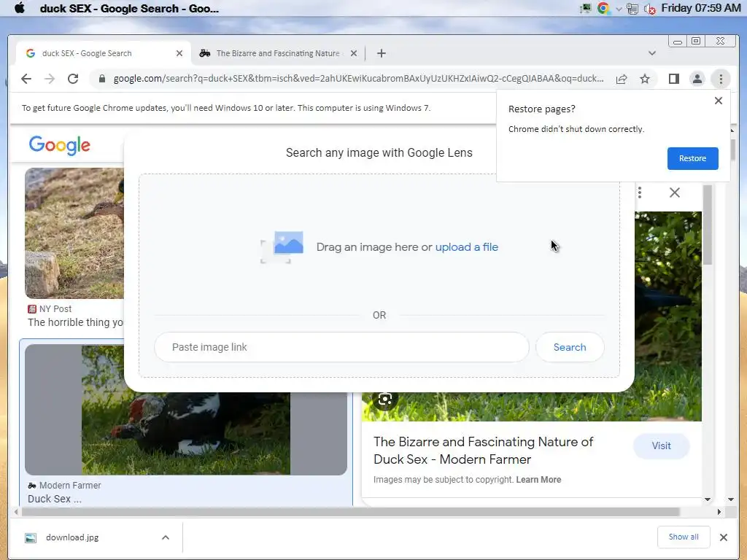Click the Friday 07:59 AM clock
This screenshot has height=560, width=747.
pos(701,8)
